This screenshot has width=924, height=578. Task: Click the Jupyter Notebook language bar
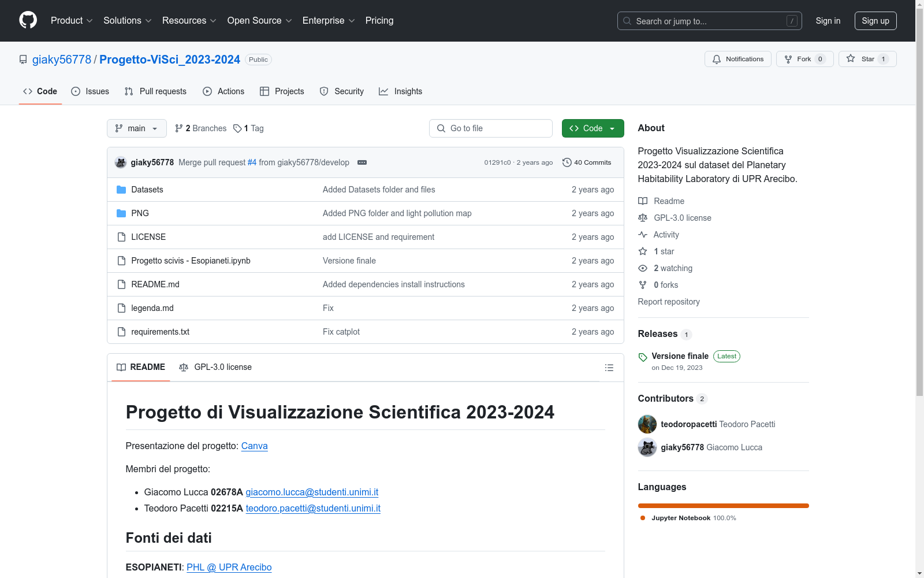pos(724,506)
